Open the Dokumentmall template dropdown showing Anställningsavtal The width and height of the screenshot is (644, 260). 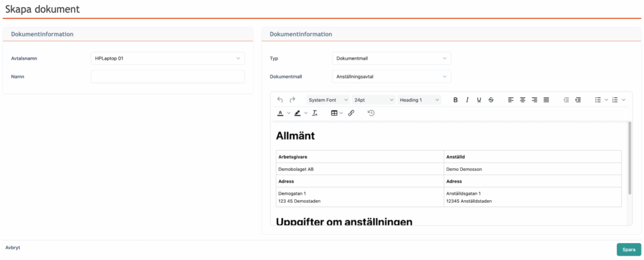point(391,77)
